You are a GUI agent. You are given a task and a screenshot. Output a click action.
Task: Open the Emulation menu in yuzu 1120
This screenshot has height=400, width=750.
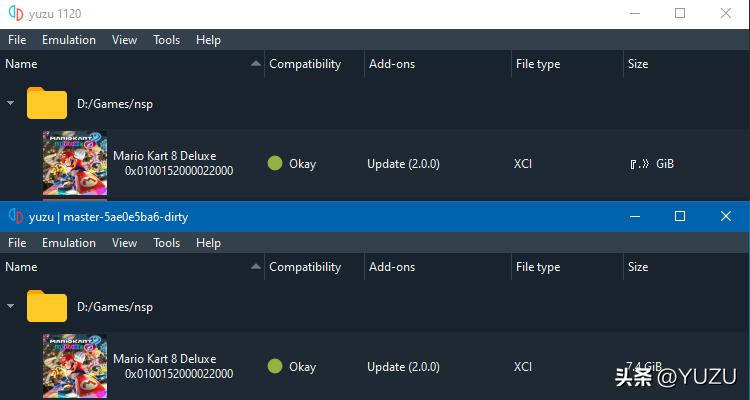click(x=69, y=40)
